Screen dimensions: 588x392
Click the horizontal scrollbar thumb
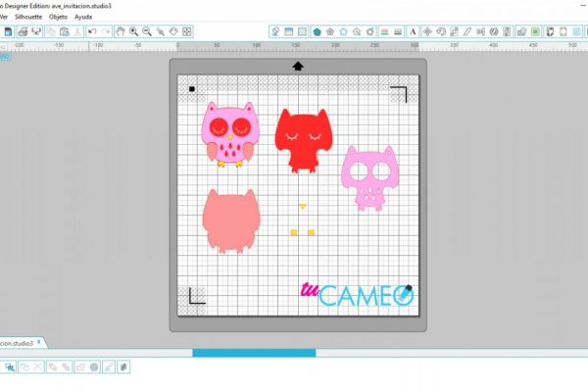[x=254, y=353]
